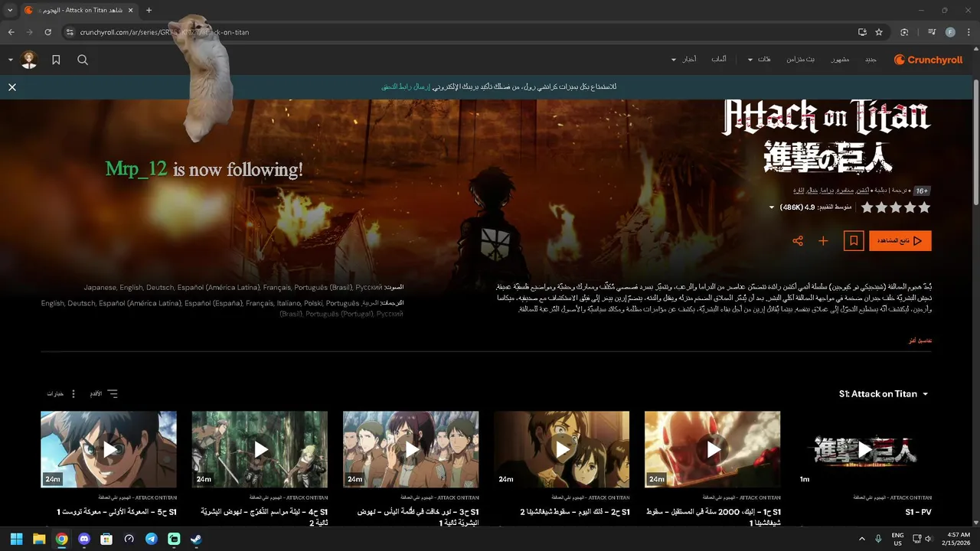
Task: Click the 16+ maturity rating badge
Action: [x=922, y=191]
